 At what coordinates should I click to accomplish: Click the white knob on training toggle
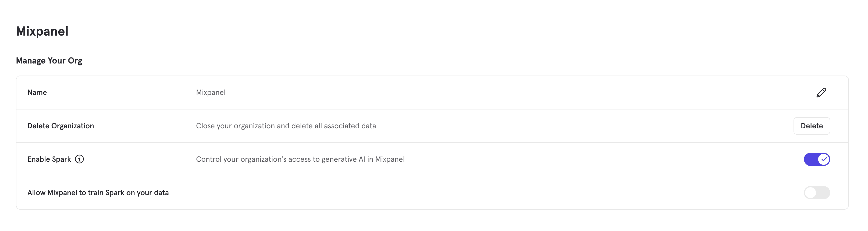point(810,193)
